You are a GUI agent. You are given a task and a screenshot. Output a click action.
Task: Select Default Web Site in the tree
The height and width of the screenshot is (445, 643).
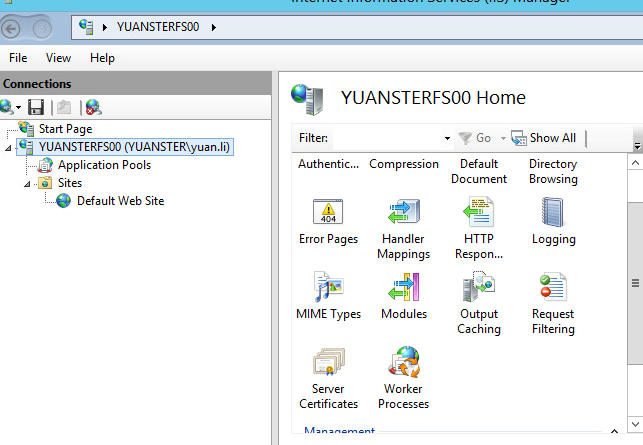(121, 201)
